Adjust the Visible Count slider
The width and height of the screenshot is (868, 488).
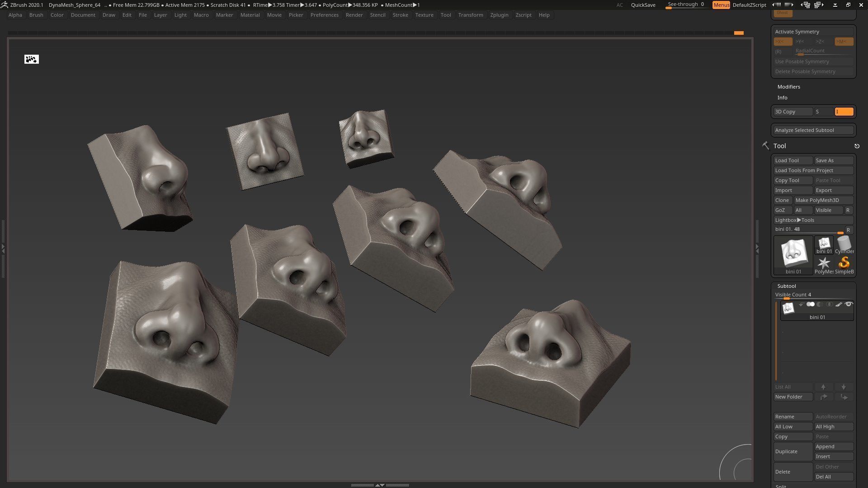pyautogui.click(x=813, y=296)
